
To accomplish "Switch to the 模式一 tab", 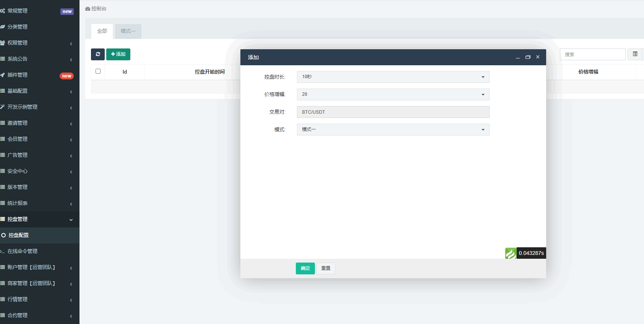I will pos(128,31).
